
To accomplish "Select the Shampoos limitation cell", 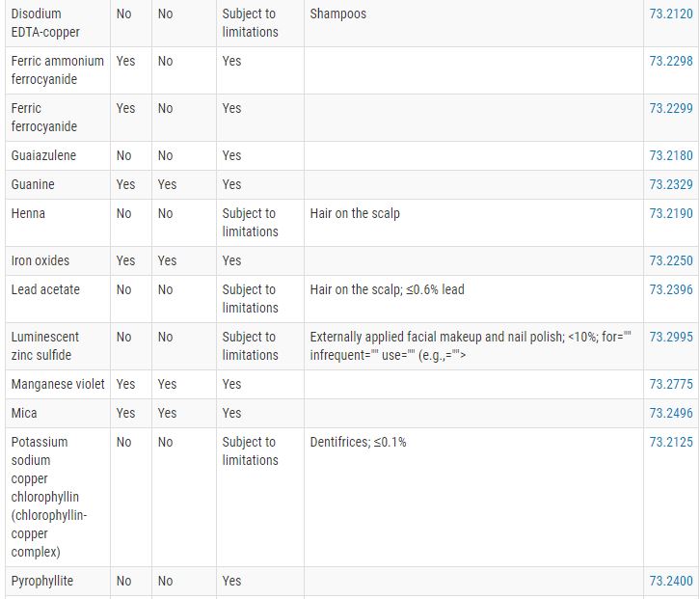I will 473,23.
